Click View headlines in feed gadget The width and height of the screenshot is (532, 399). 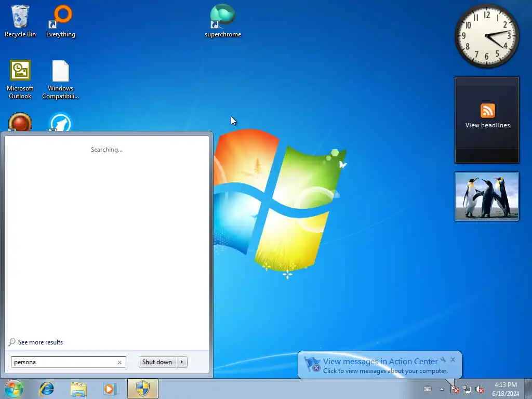coord(487,125)
